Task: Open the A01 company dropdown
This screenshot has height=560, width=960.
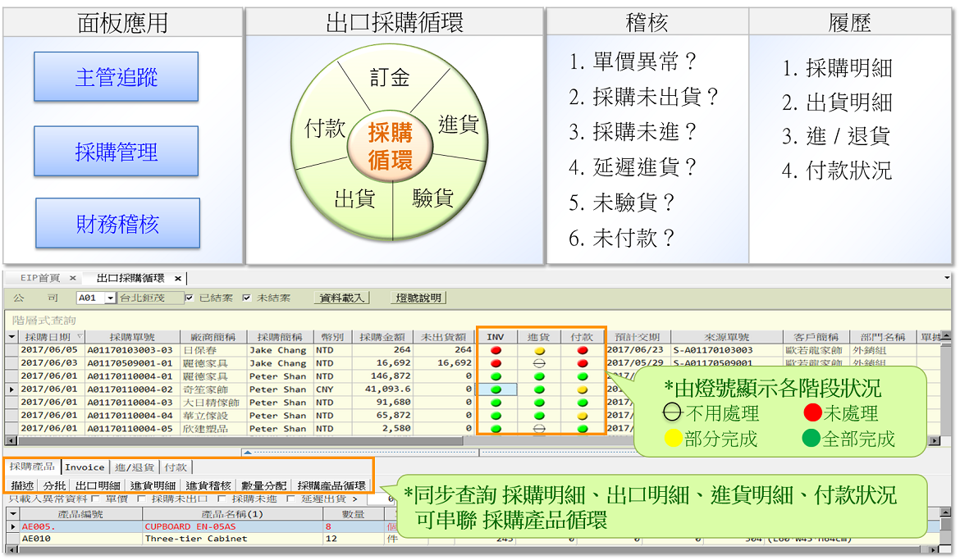Action: click(110, 298)
